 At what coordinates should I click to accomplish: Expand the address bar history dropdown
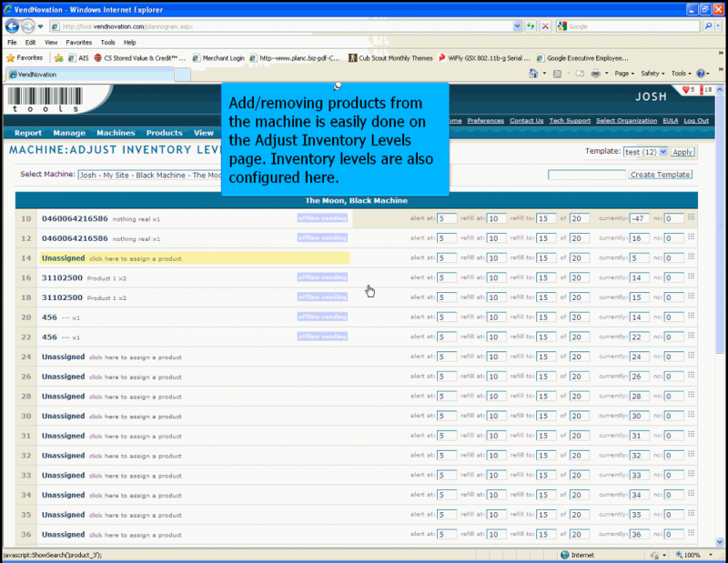pyautogui.click(x=517, y=26)
